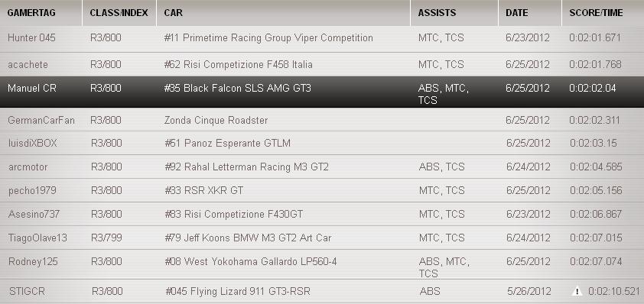Screen dimensions: 644x304
Task: Sort by SCORE/TIME column header
Action: pos(596,13)
